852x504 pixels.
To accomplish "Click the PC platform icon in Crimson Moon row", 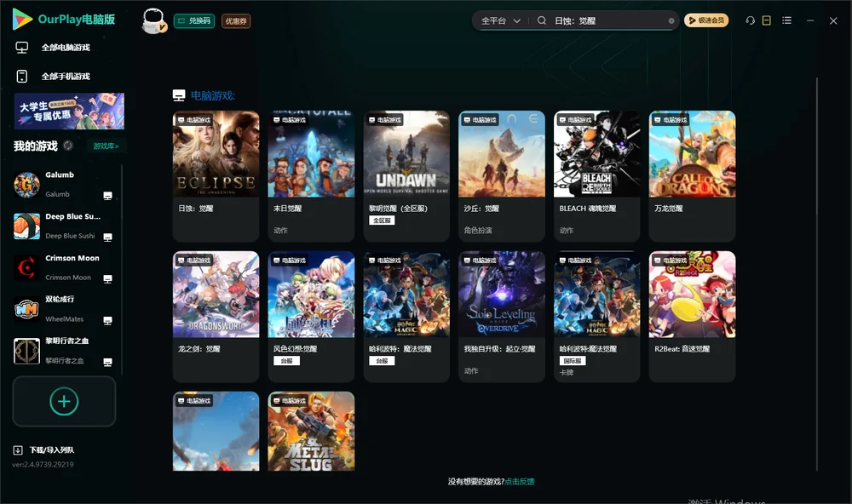I will click(107, 278).
